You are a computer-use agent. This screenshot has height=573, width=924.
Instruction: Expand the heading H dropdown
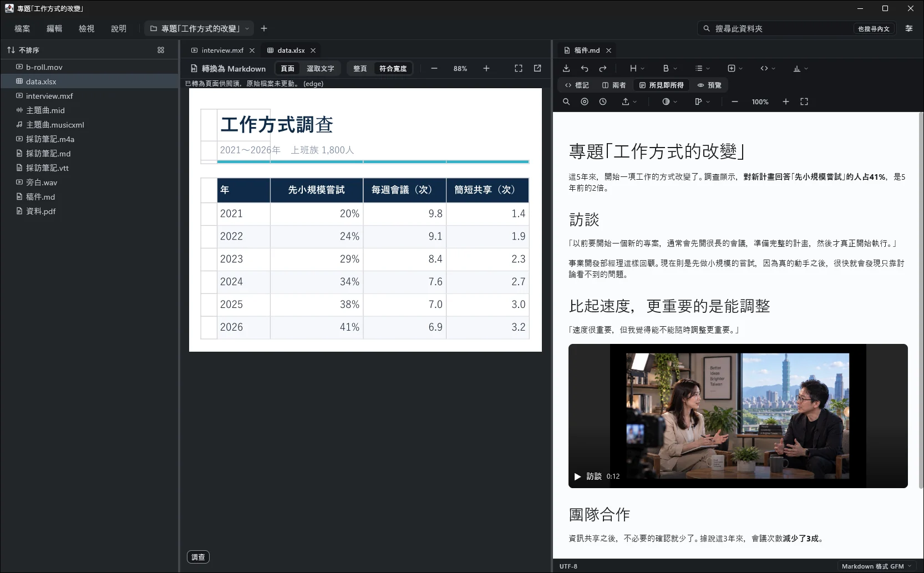point(637,68)
